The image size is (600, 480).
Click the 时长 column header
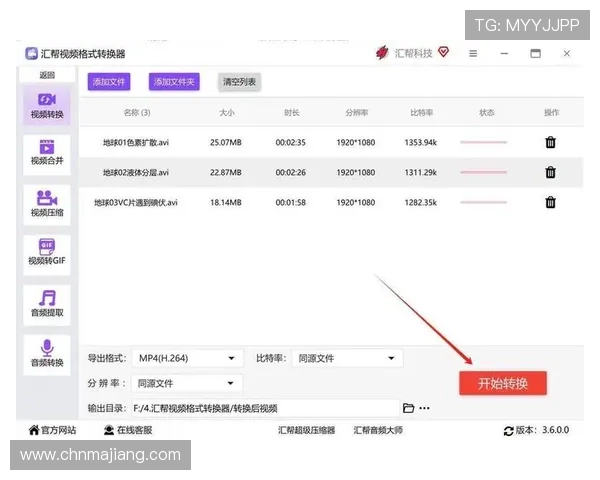point(292,113)
